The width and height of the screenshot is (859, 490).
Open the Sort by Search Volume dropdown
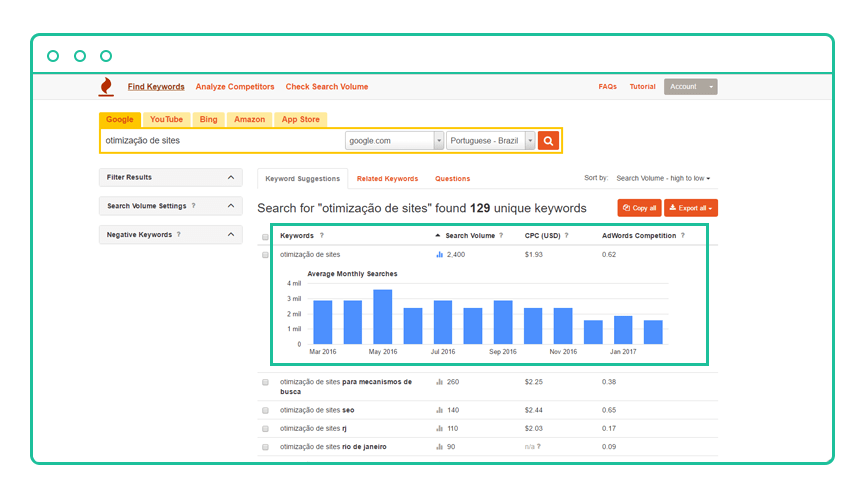tap(663, 178)
